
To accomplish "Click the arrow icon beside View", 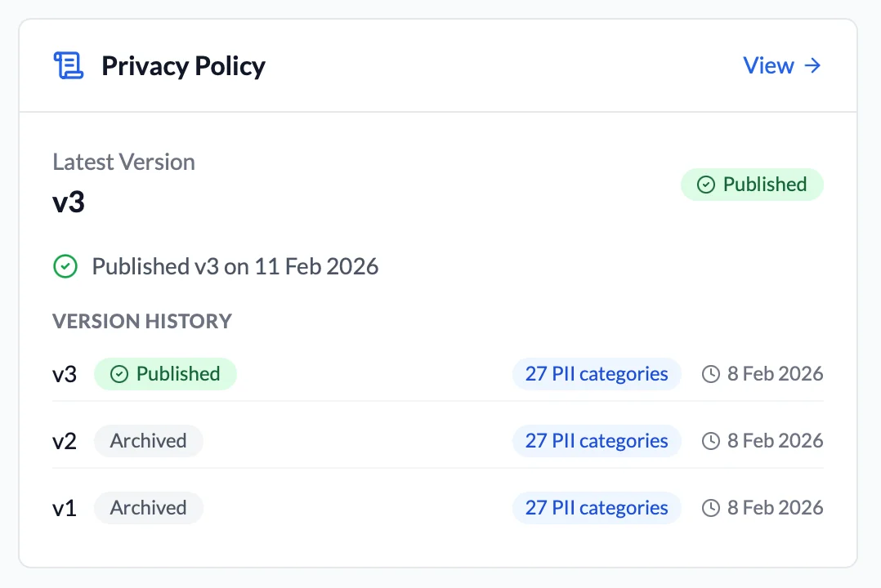I will point(813,65).
